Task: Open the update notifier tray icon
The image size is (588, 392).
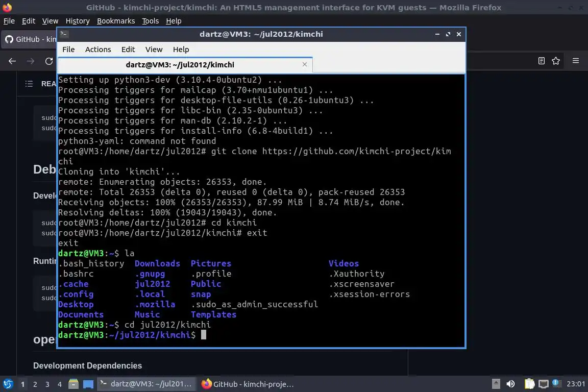Action: point(556,383)
